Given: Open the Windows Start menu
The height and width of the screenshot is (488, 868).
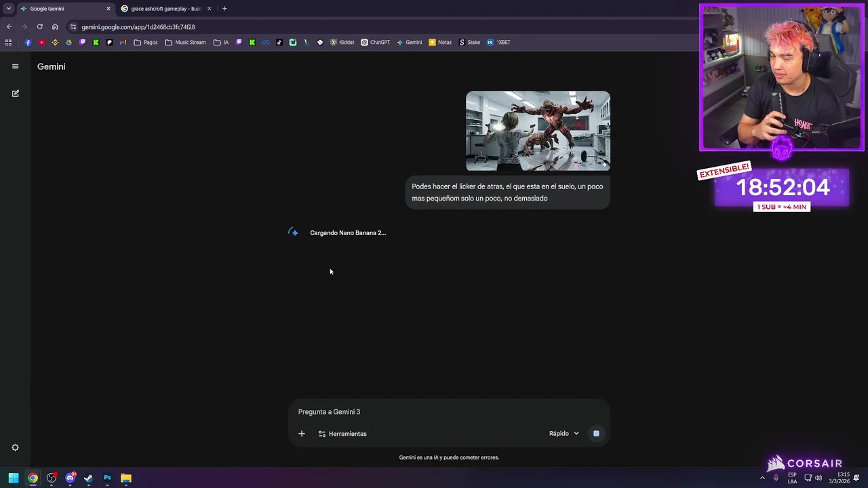Looking at the screenshot, I should click(14, 478).
